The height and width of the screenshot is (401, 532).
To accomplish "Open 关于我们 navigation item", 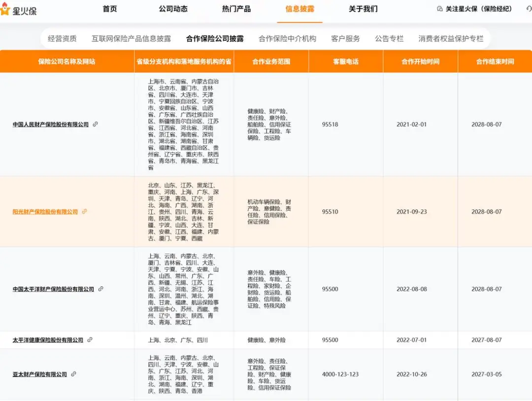I will [363, 9].
